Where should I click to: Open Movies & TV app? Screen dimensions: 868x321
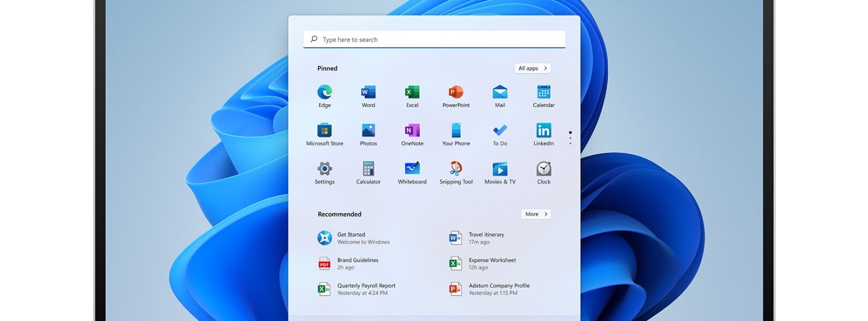pos(500,173)
